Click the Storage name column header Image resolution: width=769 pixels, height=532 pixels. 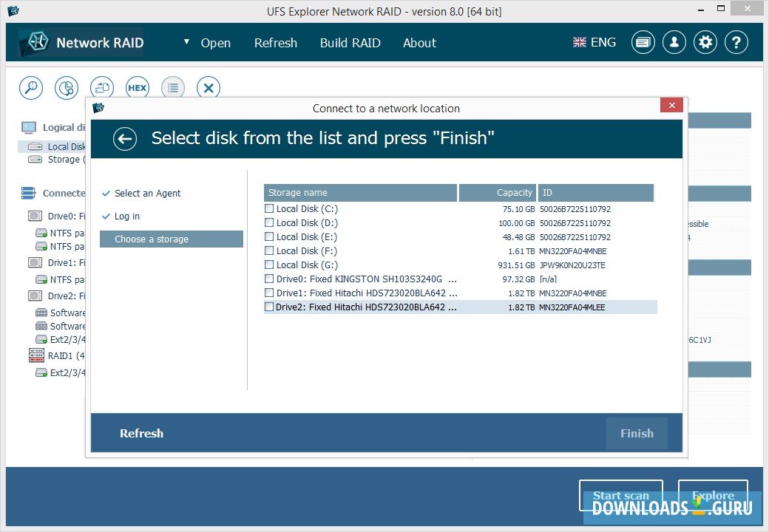click(x=361, y=193)
